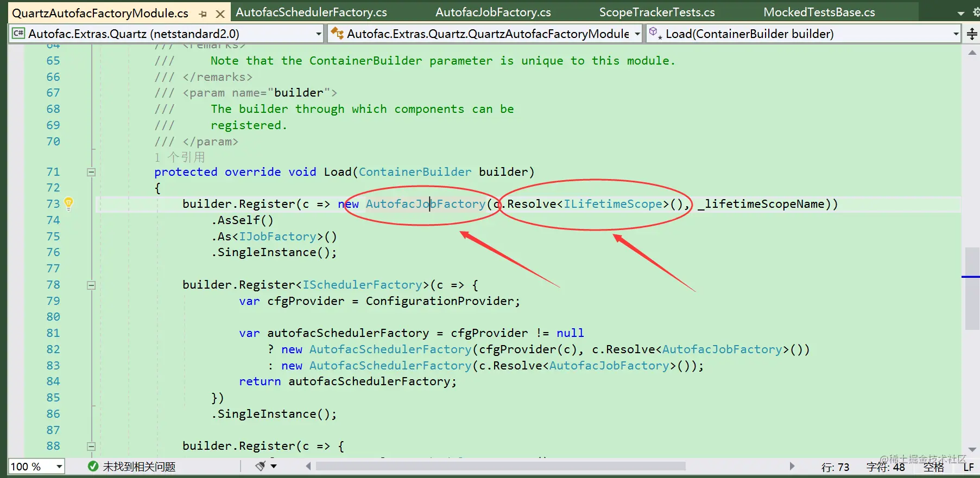Click the '空格' whitespace setting
This screenshot has width=980, height=478.
[x=934, y=467]
